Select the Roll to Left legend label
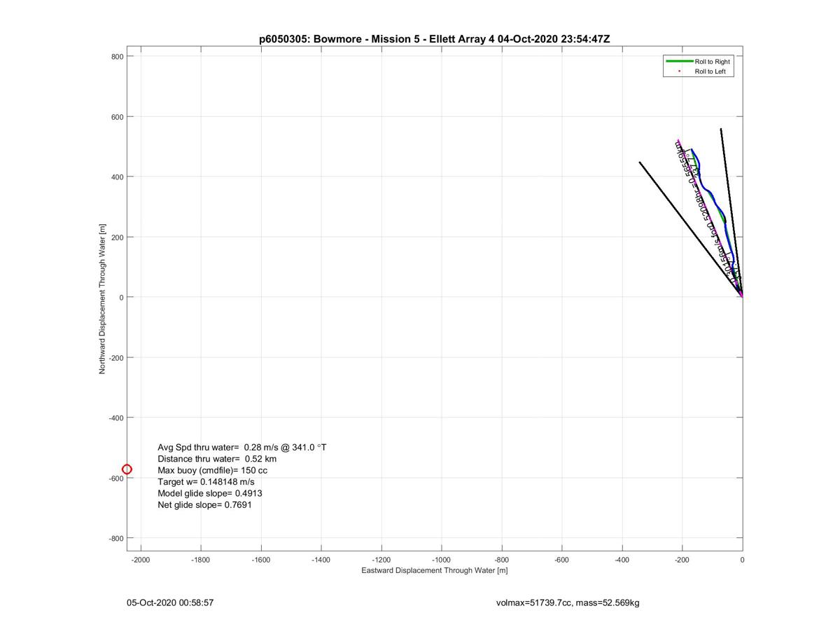 710,71
